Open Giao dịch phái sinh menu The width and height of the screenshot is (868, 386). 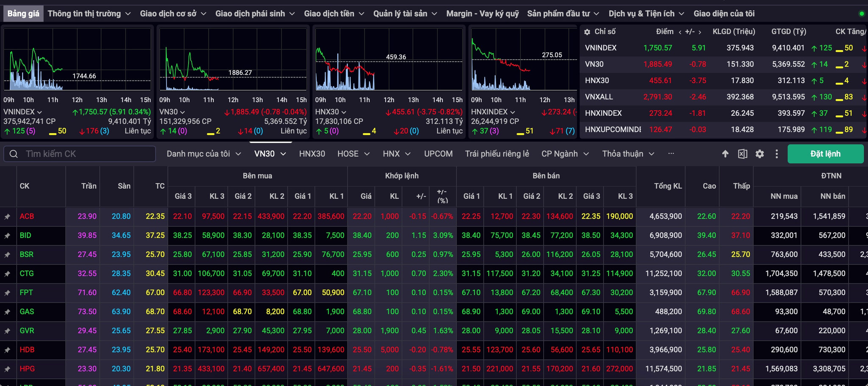click(255, 14)
